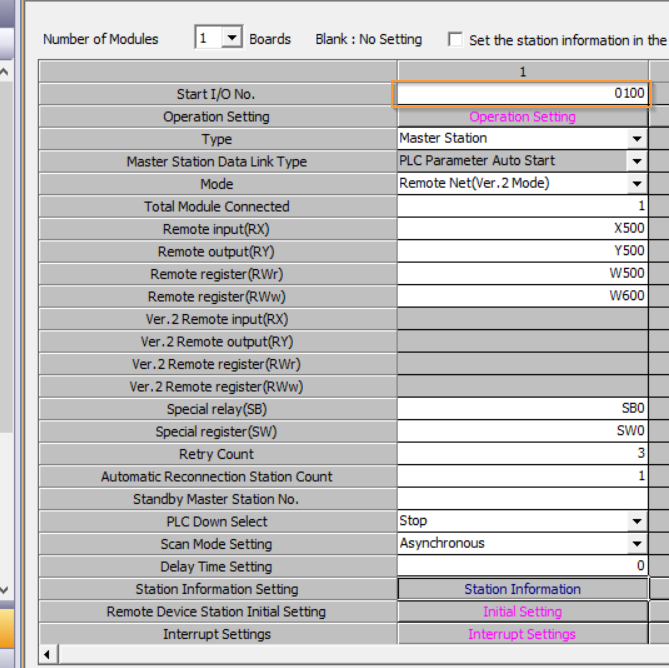Click the 'Scan Mode Setting' row label
Viewport: 669px width, 668px height.
point(216,544)
